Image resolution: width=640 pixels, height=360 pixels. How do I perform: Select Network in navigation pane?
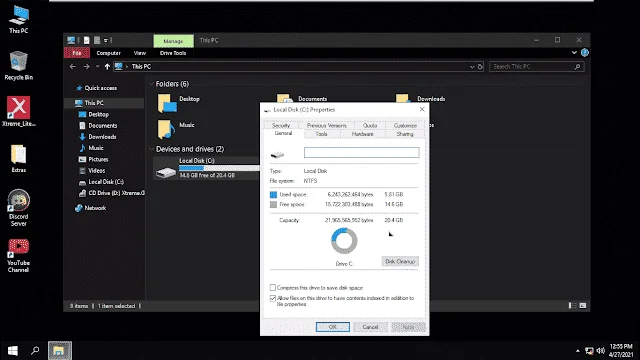(x=95, y=208)
